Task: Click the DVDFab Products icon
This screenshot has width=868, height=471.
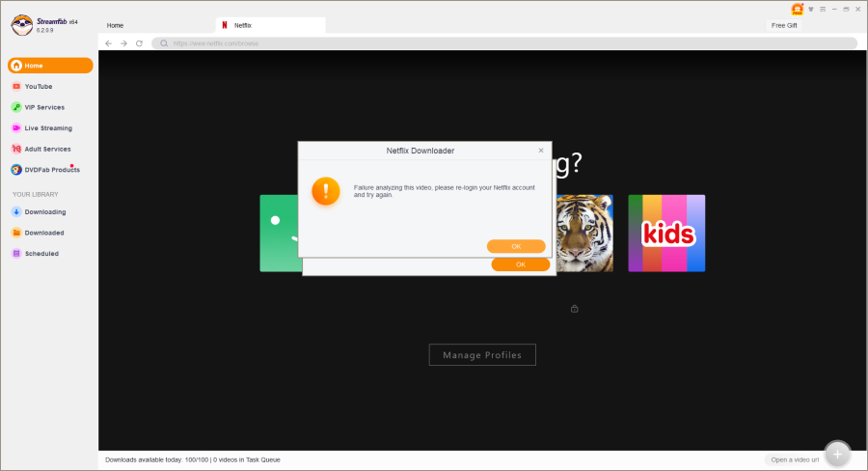Action: (16, 170)
